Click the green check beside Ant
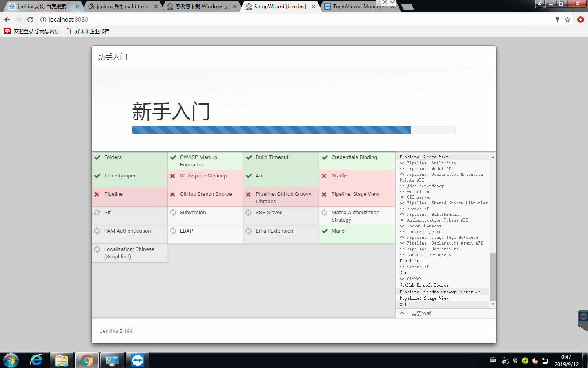 [x=249, y=176]
